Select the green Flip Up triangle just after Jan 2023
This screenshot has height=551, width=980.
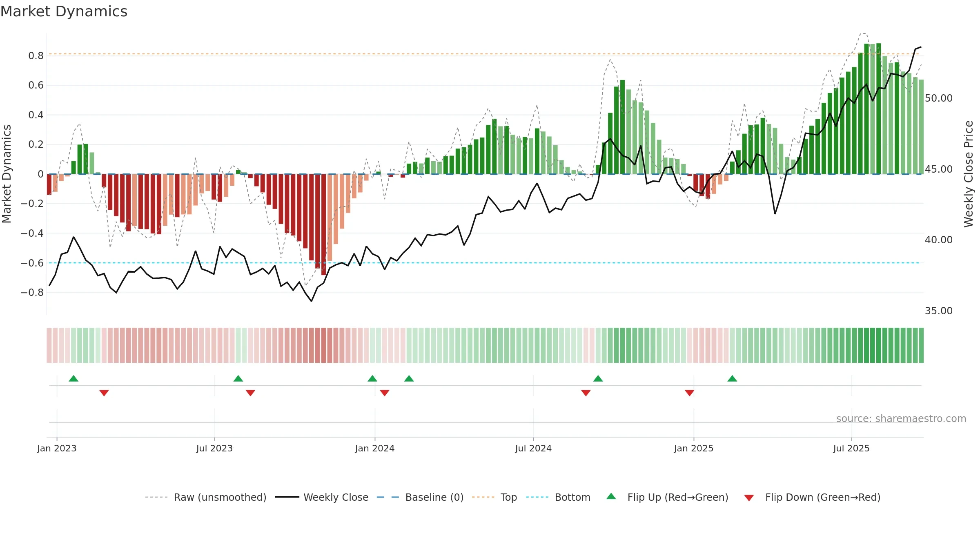point(73,378)
